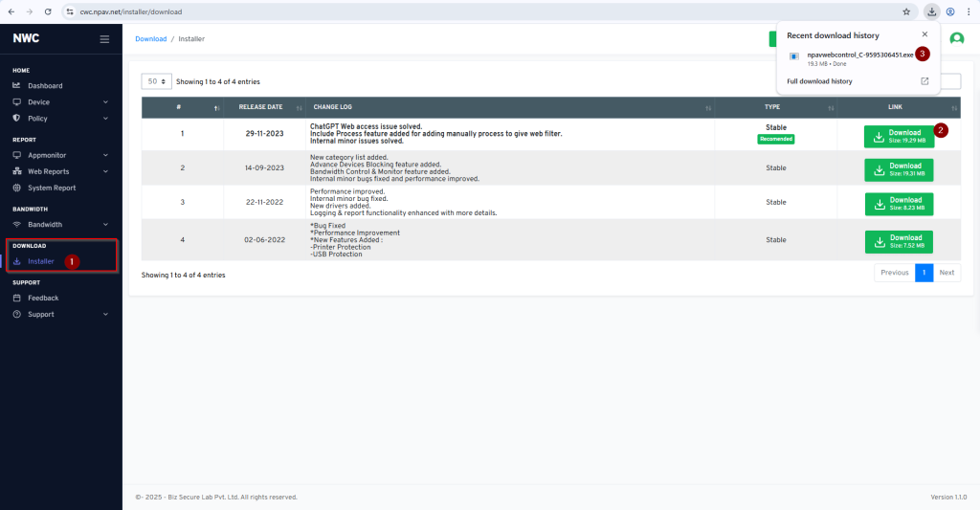Bookmark this page with the star icon
The height and width of the screenshot is (510, 980).
[x=906, y=12]
